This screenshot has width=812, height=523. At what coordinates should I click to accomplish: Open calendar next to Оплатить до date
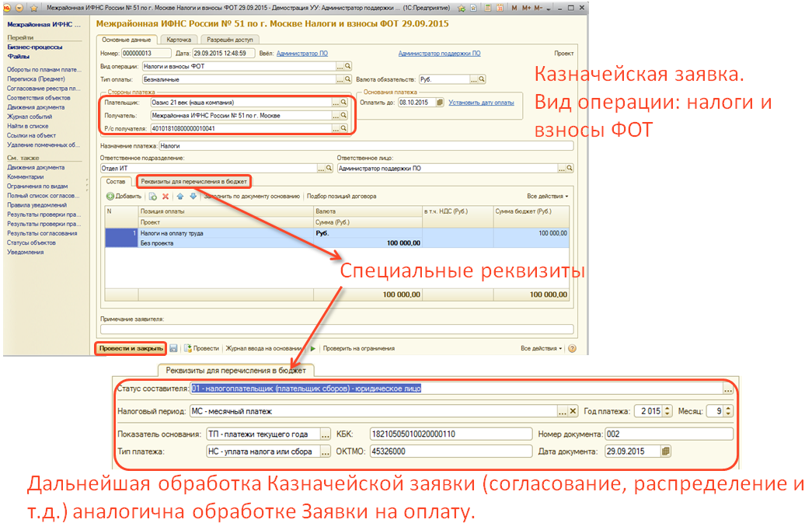pos(440,103)
